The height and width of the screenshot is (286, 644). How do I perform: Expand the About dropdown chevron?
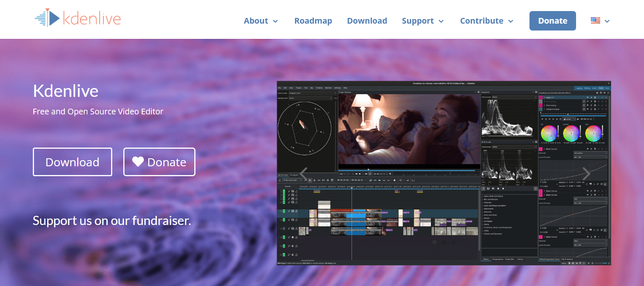point(275,21)
